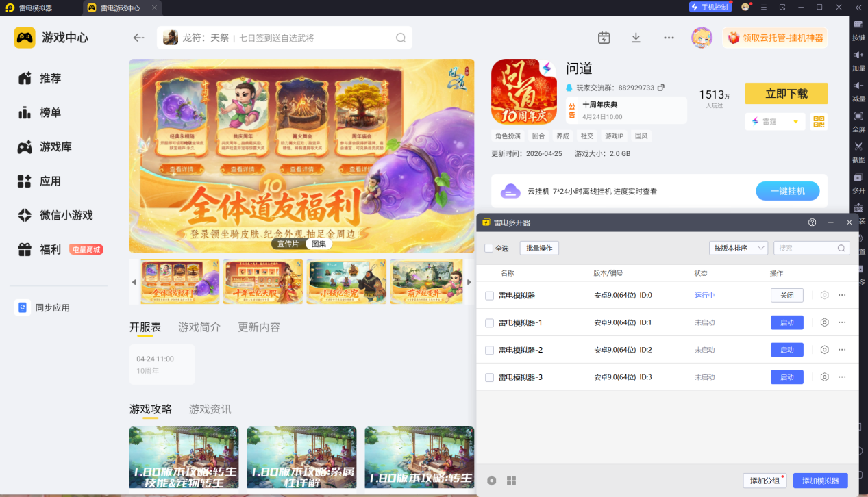The height and width of the screenshot is (497, 868).
Task: Go to 游戏库 game library
Action: pyautogui.click(x=45, y=146)
